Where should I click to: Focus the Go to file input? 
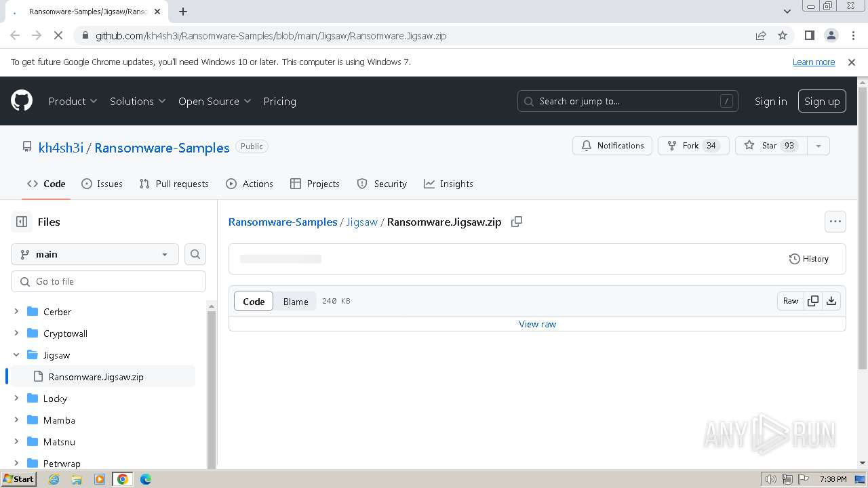(x=108, y=281)
